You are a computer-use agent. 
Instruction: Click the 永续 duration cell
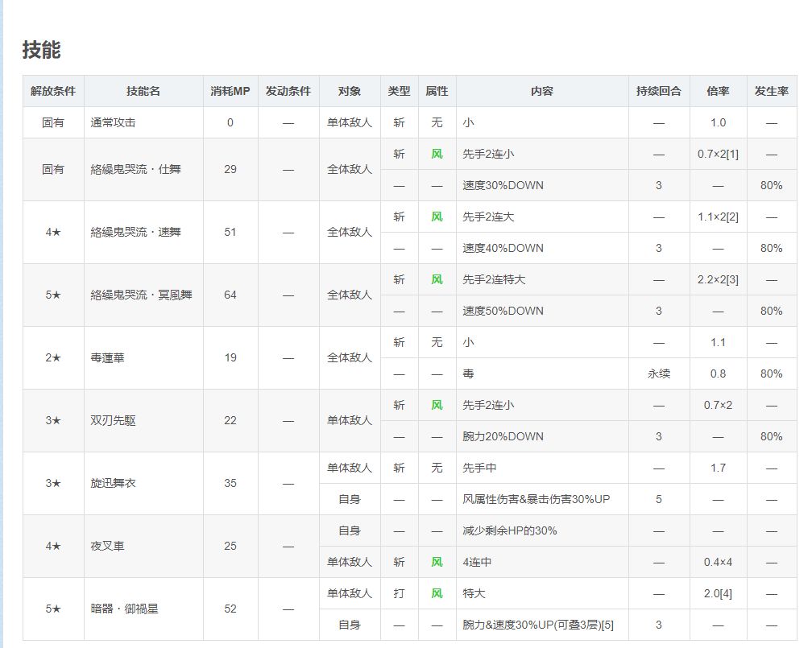click(659, 374)
